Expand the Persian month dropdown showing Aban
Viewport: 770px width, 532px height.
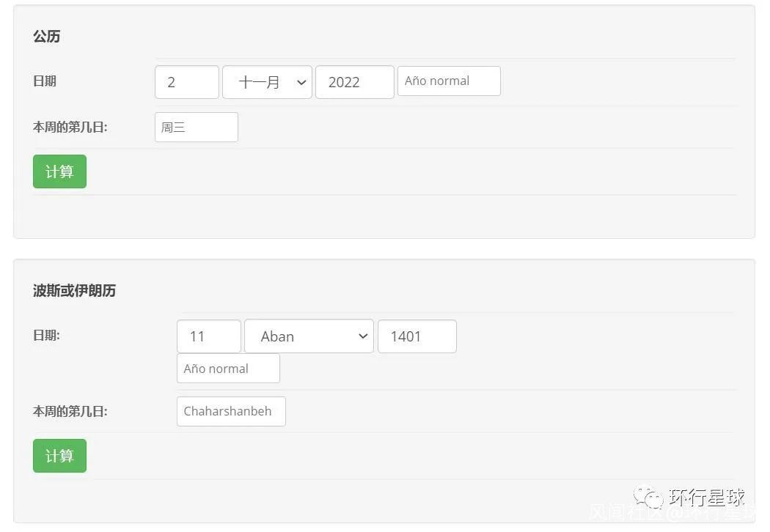click(x=309, y=336)
